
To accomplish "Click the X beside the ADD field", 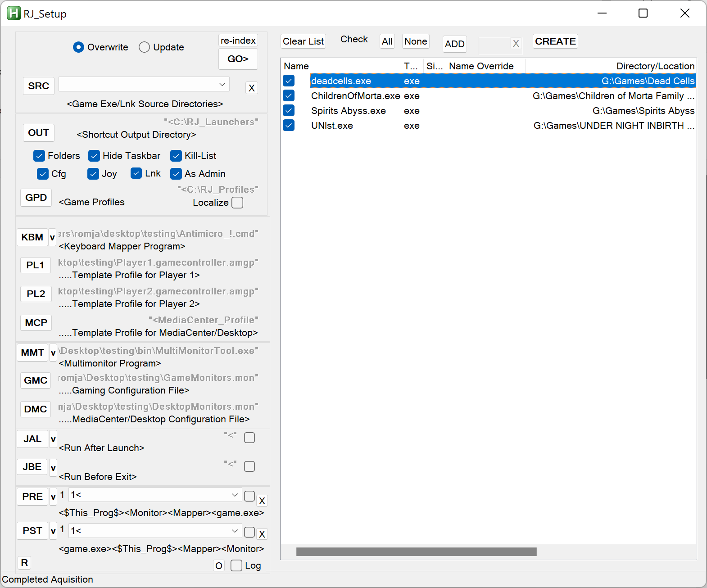I will (516, 44).
